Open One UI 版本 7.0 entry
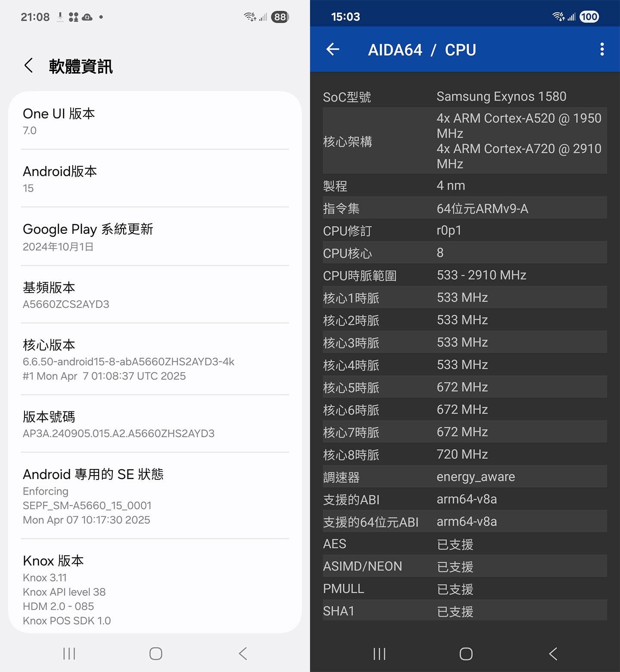The image size is (620, 672). 155,121
